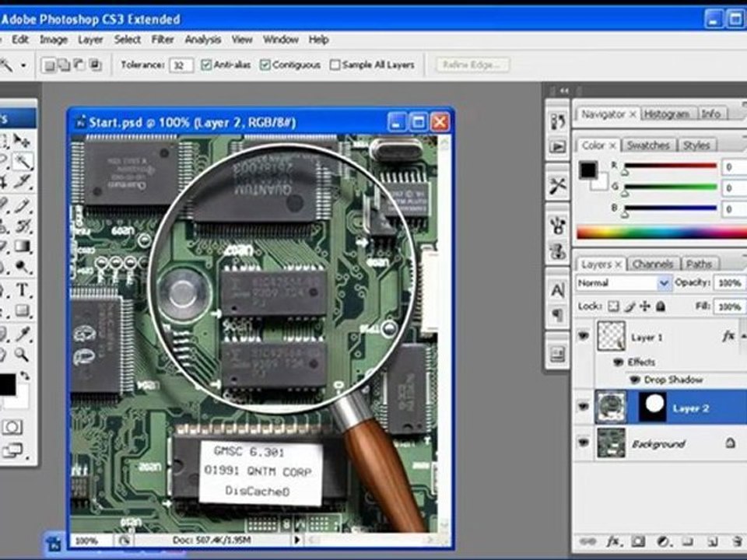This screenshot has width=747, height=560.
Task: Open the Actions panel dock icon
Action: pos(557,146)
